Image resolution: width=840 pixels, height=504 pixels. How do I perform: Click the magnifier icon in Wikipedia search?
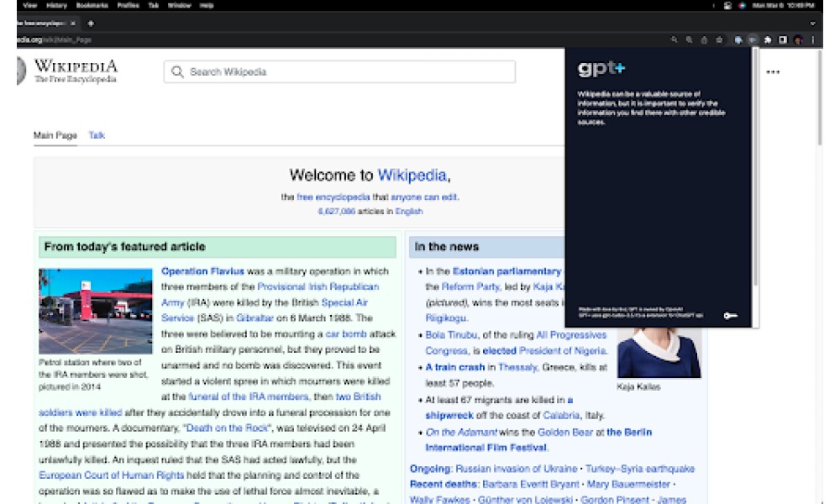[x=177, y=71]
